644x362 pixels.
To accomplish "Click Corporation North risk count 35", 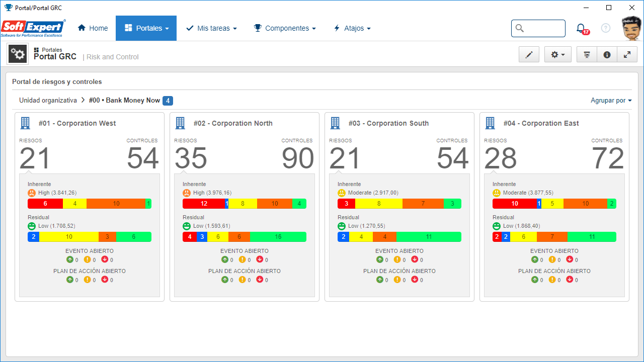I will (191, 158).
